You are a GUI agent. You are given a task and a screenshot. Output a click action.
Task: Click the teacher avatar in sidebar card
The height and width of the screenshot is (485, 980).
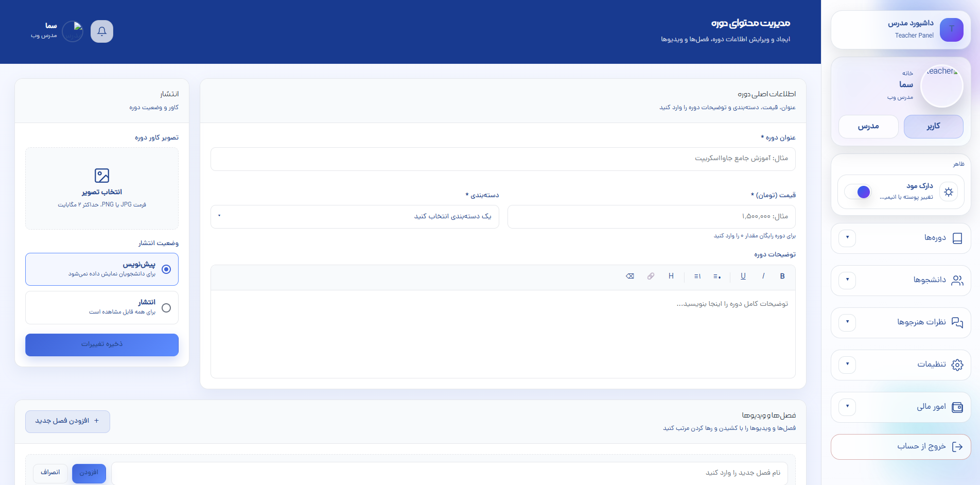[x=941, y=86]
